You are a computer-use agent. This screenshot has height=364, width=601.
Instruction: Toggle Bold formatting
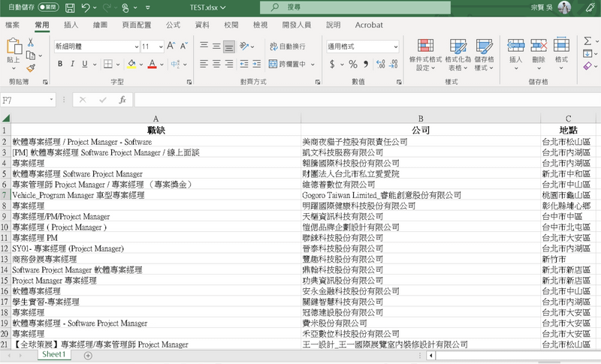[60, 64]
